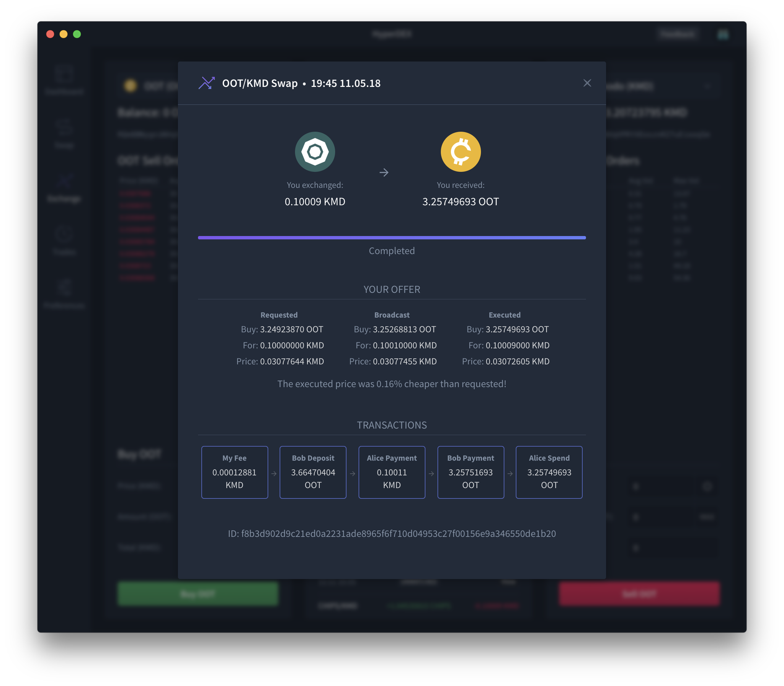The width and height of the screenshot is (784, 686).
Task: Click the arrow between exchanged and received coins
Action: (384, 173)
